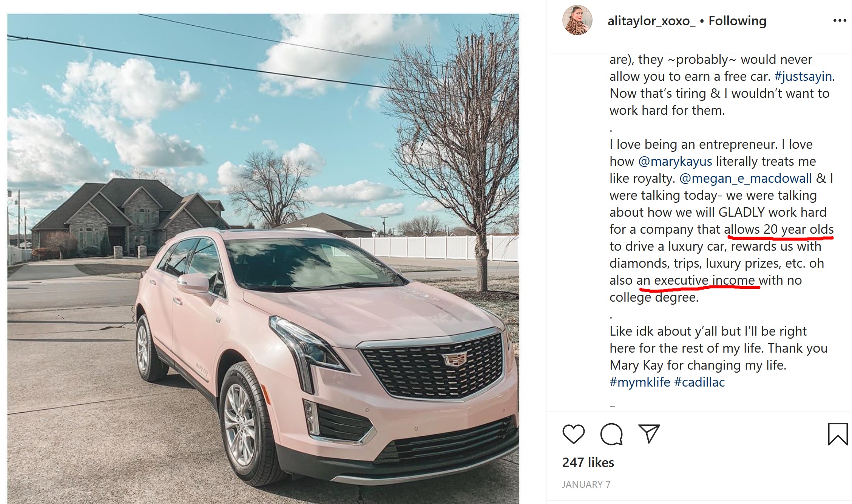Open the #mymklife hashtag

(640, 382)
